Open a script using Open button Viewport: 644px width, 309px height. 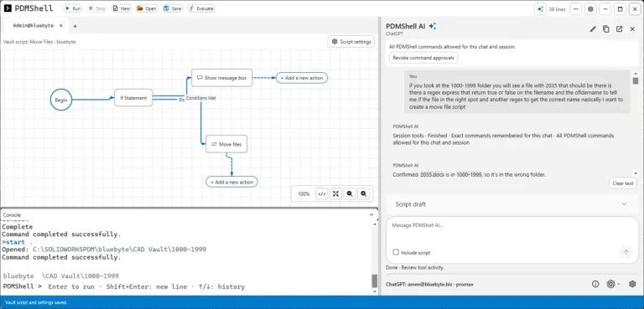click(147, 8)
